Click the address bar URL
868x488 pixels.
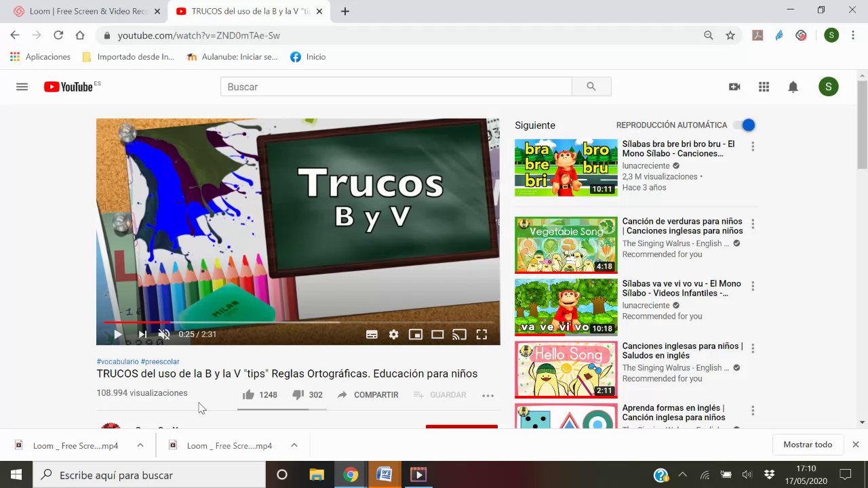199,35
